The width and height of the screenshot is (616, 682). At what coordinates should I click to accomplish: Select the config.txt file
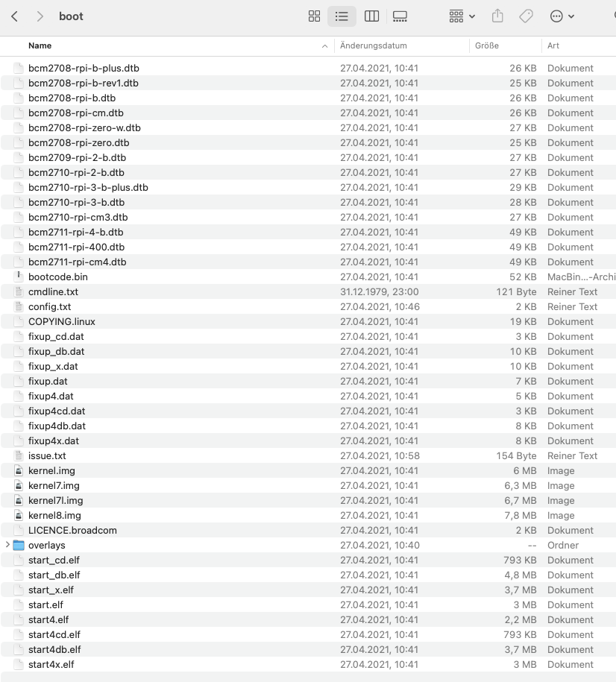pyautogui.click(x=49, y=306)
